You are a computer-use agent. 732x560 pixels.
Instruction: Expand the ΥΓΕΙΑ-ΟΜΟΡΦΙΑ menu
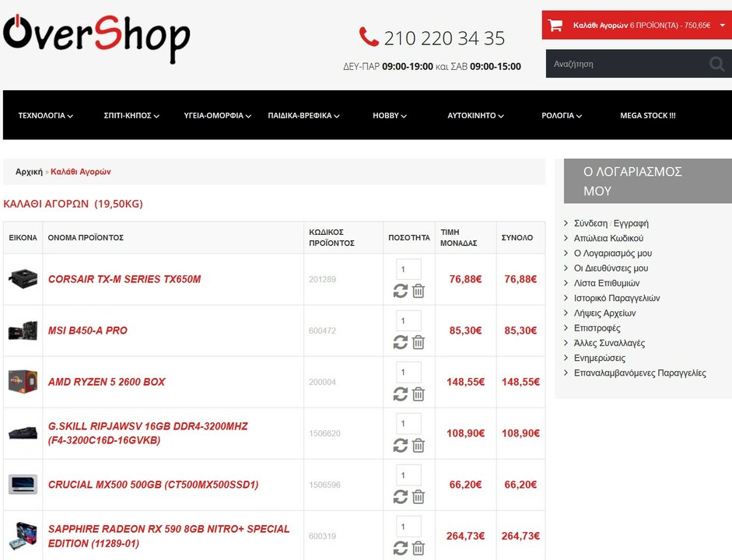pyautogui.click(x=217, y=115)
